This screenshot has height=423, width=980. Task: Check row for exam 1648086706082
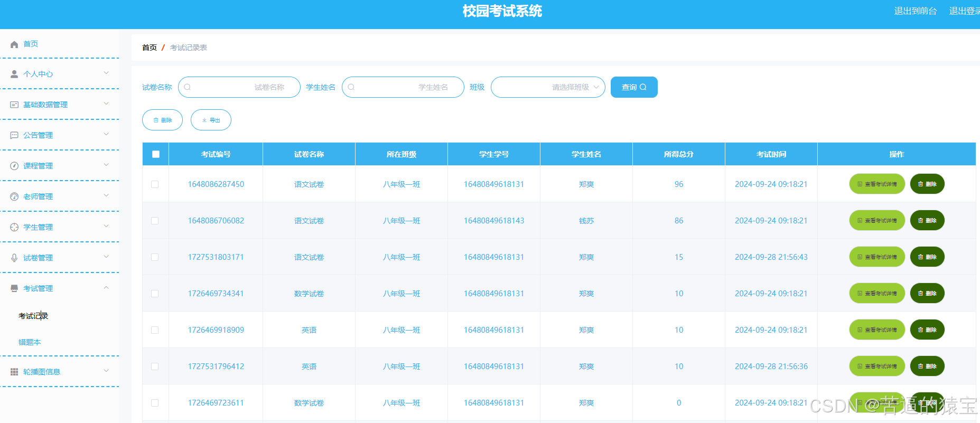[x=155, y=221]
